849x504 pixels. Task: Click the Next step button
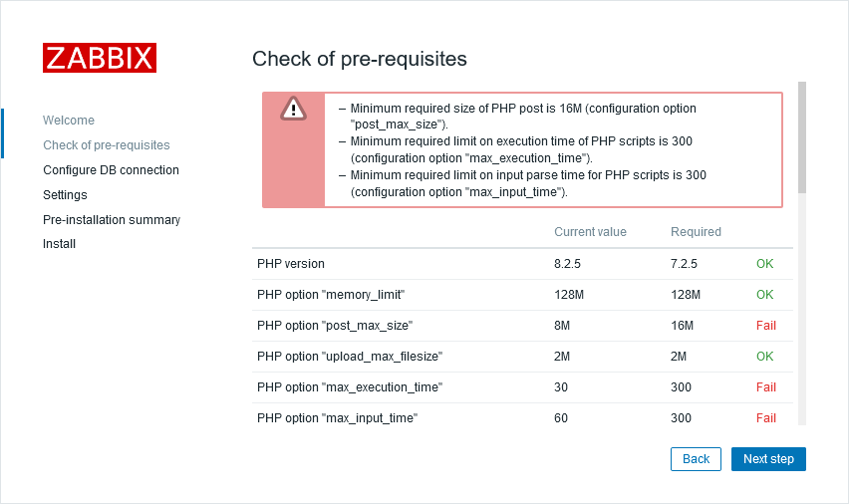click(768, 459)
